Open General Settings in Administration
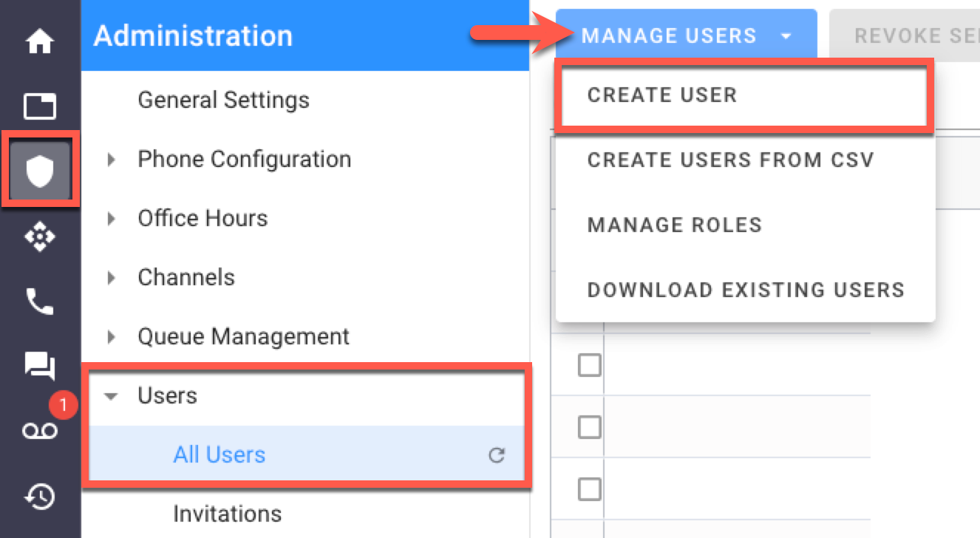 click(x=223, y=100)
